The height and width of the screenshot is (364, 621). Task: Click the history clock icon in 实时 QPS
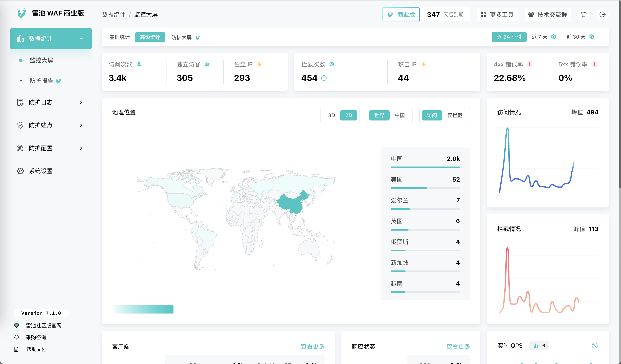pyautogui.click(x=594, y=346)
